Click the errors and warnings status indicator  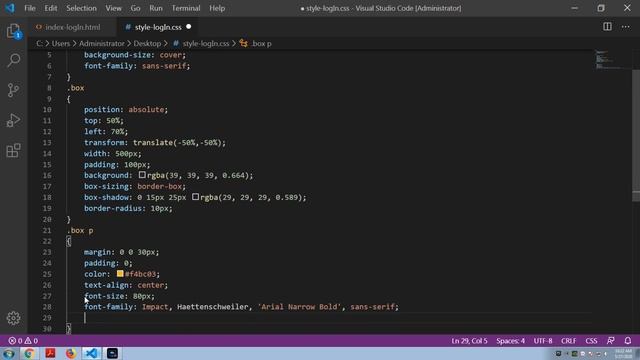pos(23,340)
